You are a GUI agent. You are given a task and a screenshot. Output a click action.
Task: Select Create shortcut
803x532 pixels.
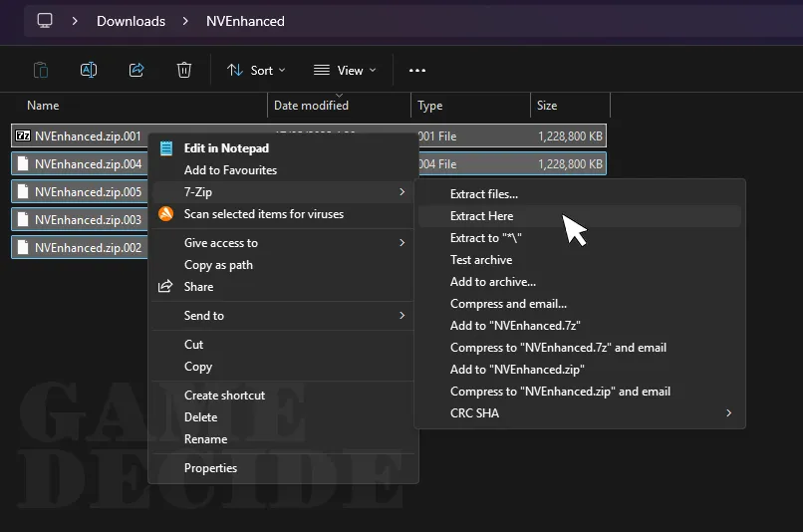tap(224, 396)
